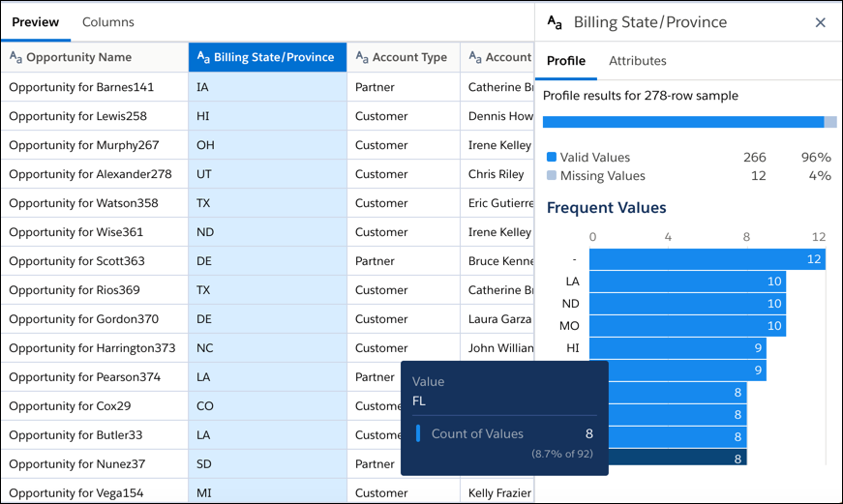
Task: Click the LA bar in Frequent Values
Action: (687, 282)
